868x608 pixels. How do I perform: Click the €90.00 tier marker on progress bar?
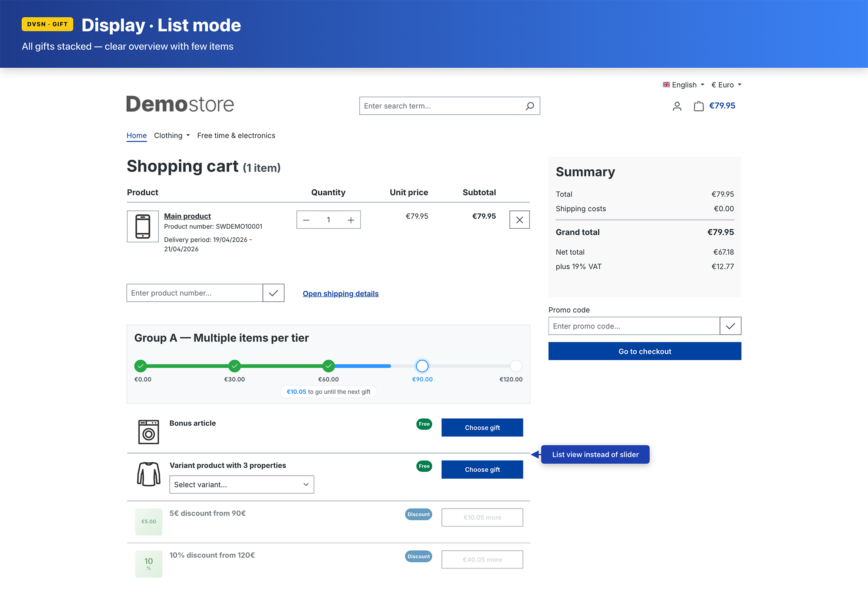(x=422, y=366)
